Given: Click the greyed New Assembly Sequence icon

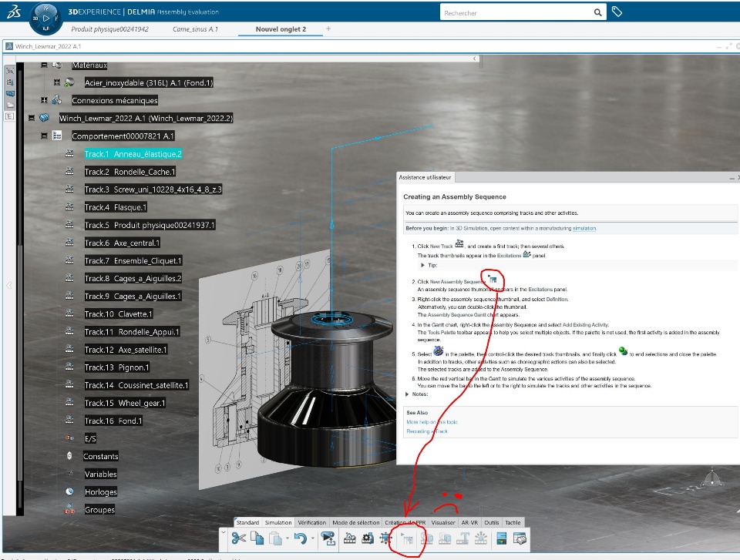Looking at the screenshot, I should tap(407, 538).
